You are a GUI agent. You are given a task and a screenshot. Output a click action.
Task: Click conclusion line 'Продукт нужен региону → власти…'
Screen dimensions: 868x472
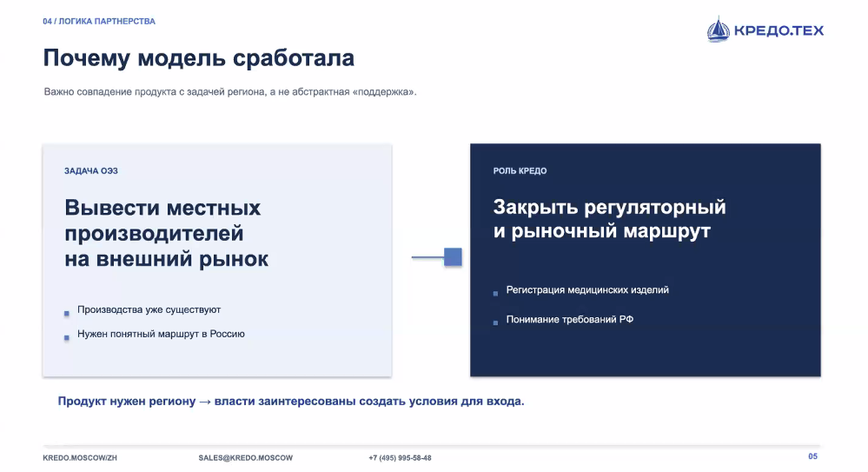tap(291, 401)
